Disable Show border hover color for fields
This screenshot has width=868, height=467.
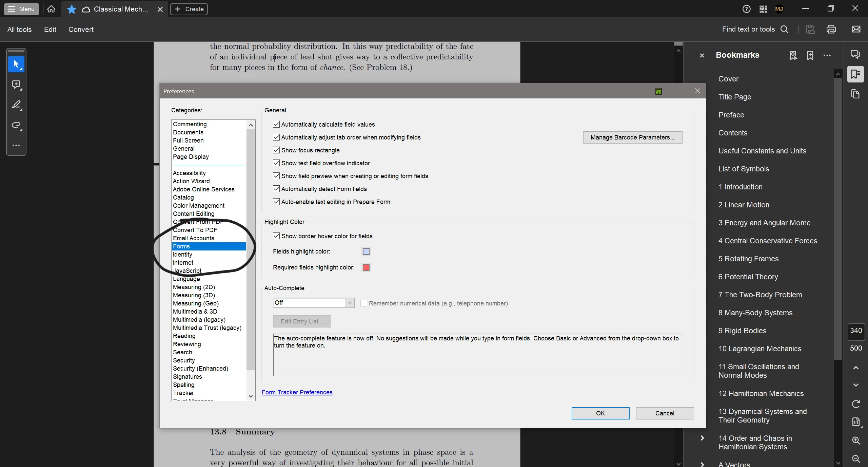276,236
